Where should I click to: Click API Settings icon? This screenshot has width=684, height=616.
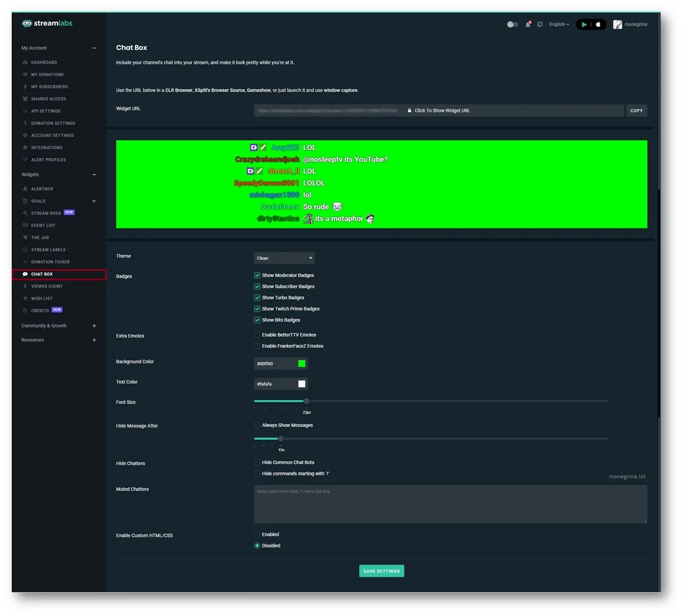tap(25, 111)
